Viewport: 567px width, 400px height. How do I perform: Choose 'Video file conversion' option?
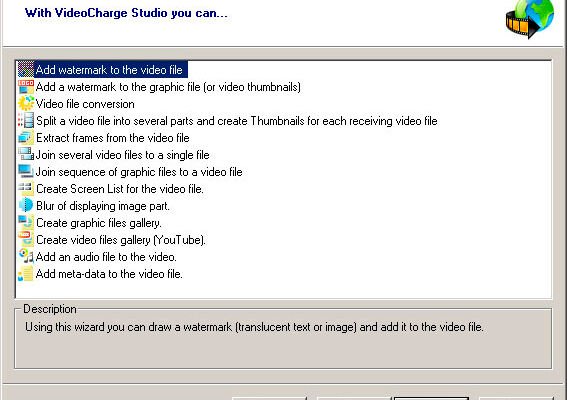pos(85,104)
